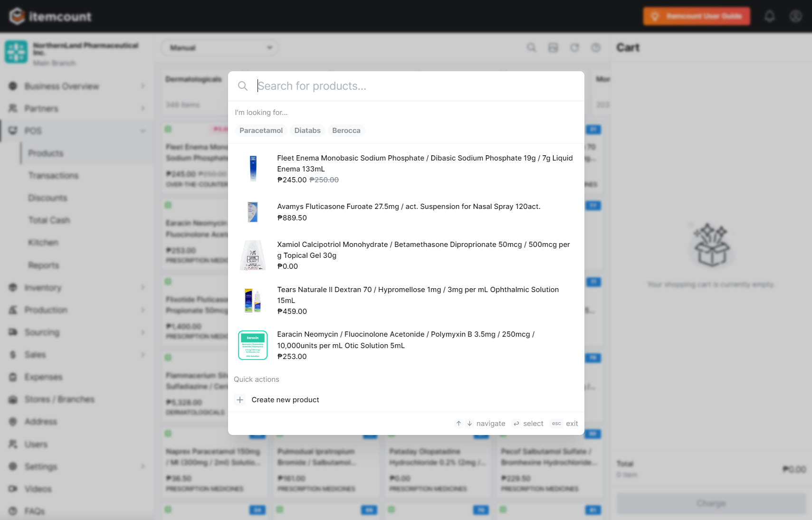
Task: Click Fleet Enema product thumbnail
Action: (x=253, y=169)
